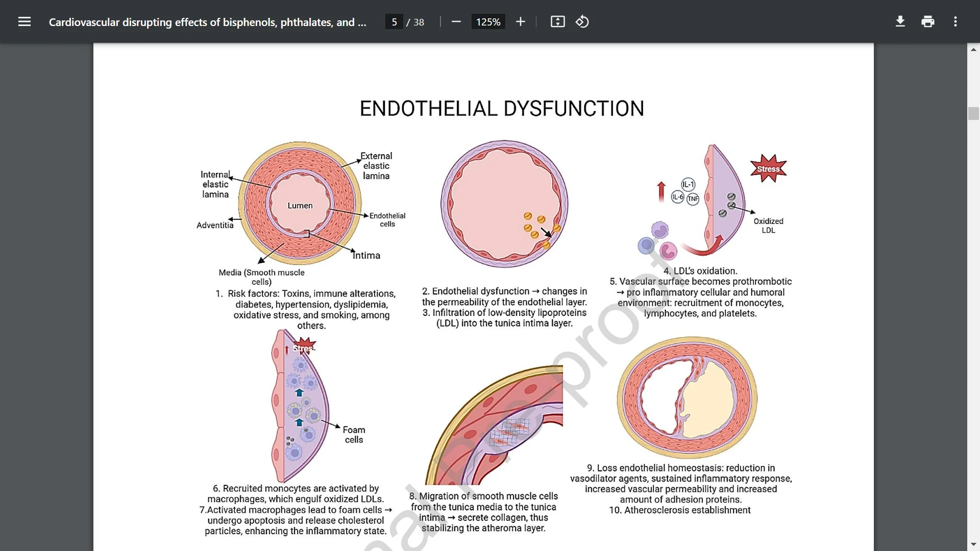Click the 'Risk factors' caption text
Screen dimensions: 980x551
306,309
